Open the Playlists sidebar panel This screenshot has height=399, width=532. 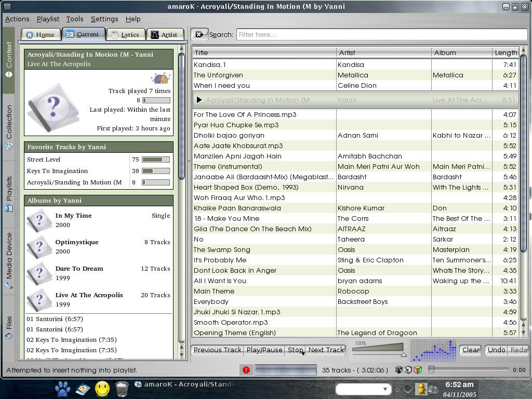(x=9, y=194)
